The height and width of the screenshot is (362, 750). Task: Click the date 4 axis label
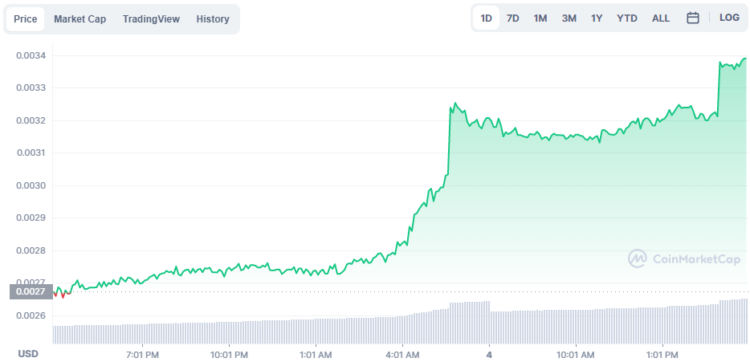(x=489, y=355)
